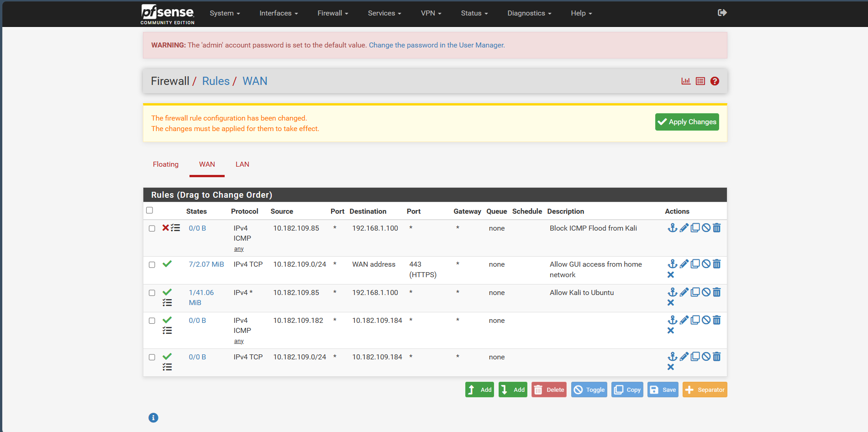The height and width of the screenshot is (432, 868).
Task: Edit the Block ICMP Flood from Kali rule
Action: pyautogui.click(x=684, y=228)
